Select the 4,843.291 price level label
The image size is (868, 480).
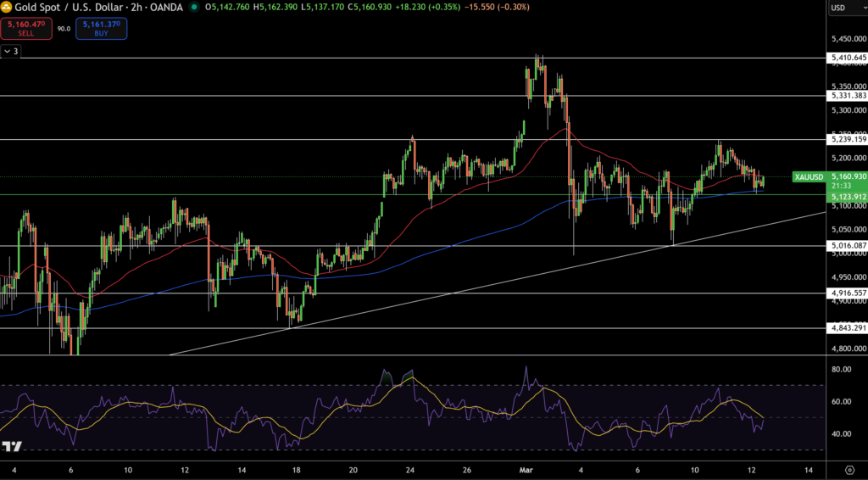point(846,328)
